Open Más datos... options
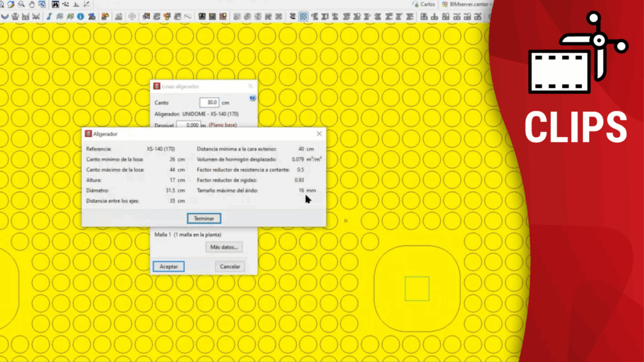The image size is (644, 362). click(225, 248)
